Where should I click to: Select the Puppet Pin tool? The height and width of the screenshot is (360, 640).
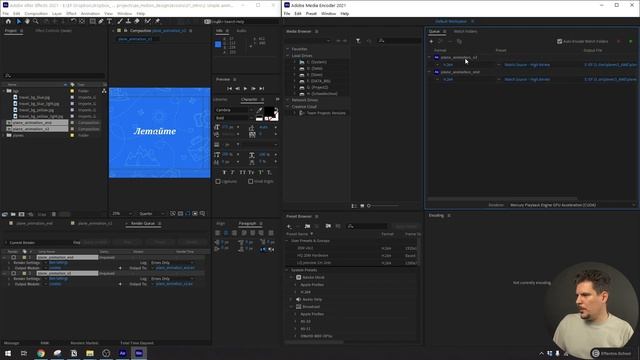point(158,21)
